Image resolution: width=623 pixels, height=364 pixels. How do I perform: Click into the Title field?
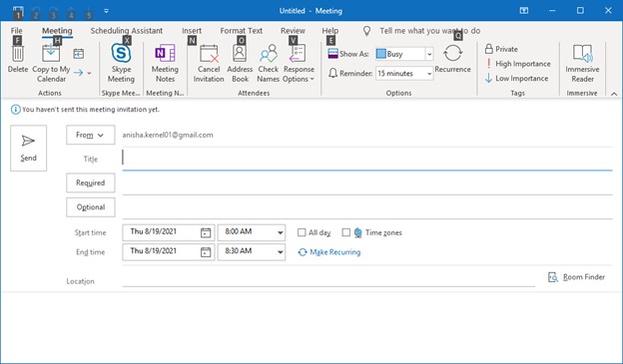click(x=367, y=159)
